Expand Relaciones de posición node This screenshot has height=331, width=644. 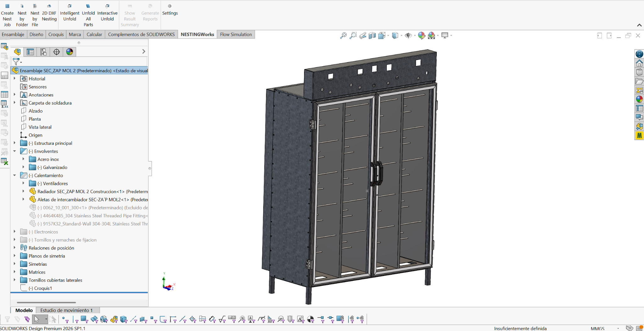point(14,248)
